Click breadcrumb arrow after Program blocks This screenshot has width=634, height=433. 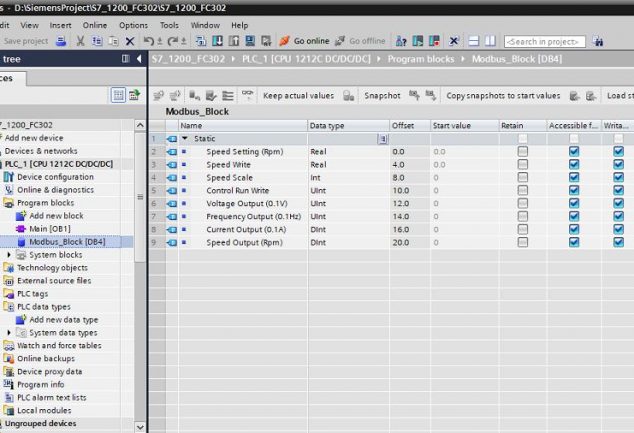[463, 59]
